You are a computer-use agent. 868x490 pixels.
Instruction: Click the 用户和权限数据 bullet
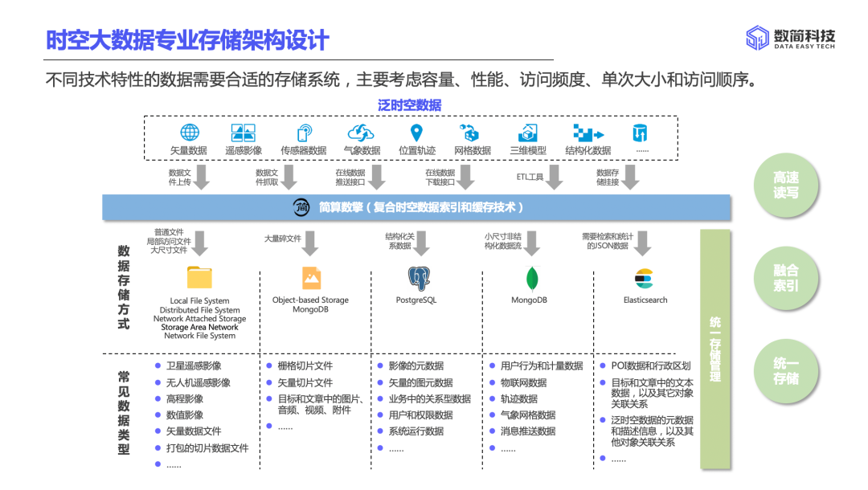pos(420,414)
